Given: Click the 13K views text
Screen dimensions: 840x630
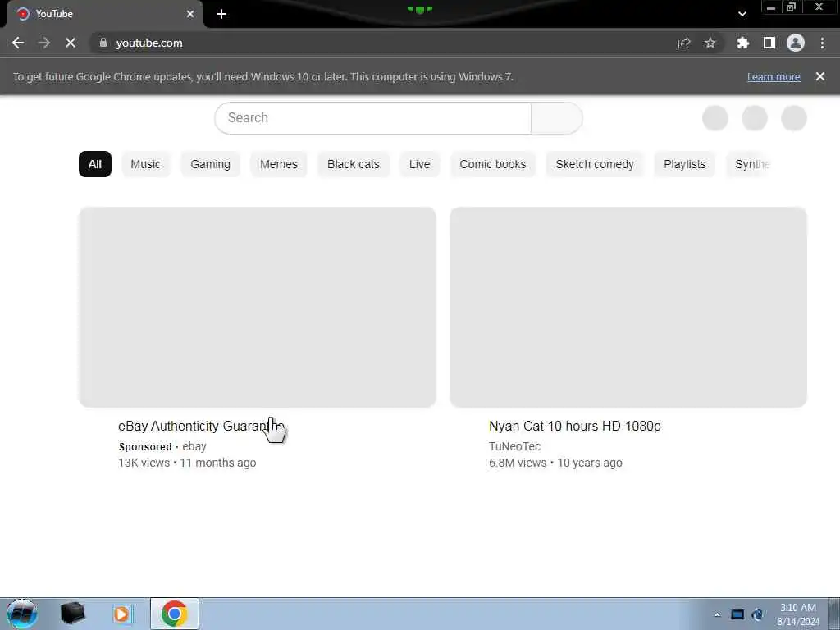Looking at the screenshot, I should point(144,463).
